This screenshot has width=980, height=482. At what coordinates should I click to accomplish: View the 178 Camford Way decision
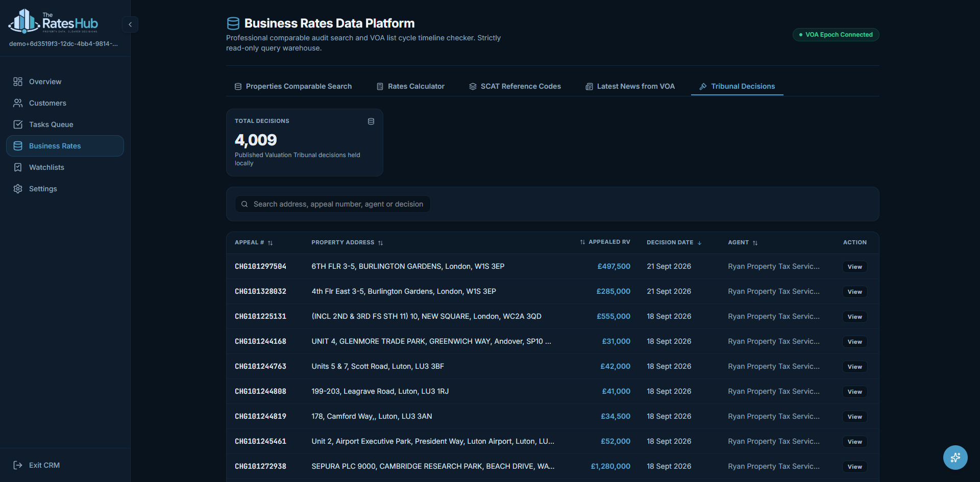point(855,417)
